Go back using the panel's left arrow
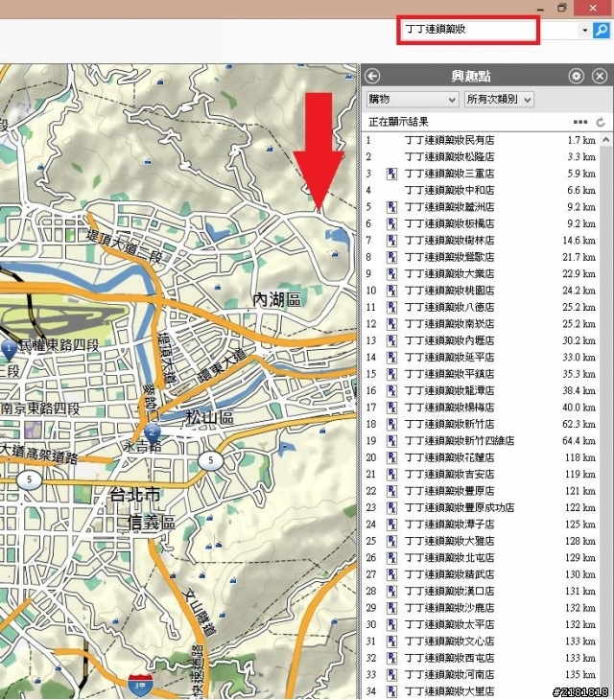 pyautogui.click(x=372, y=76)
